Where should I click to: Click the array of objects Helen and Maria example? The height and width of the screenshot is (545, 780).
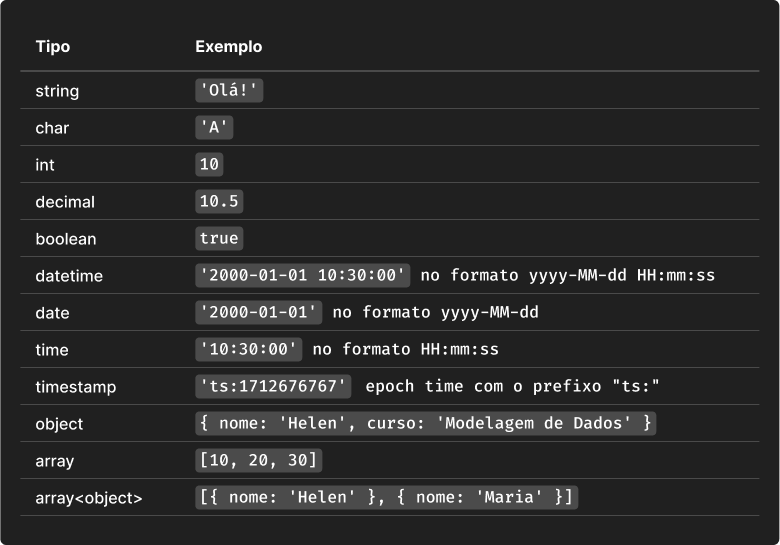tap(386, 497)
